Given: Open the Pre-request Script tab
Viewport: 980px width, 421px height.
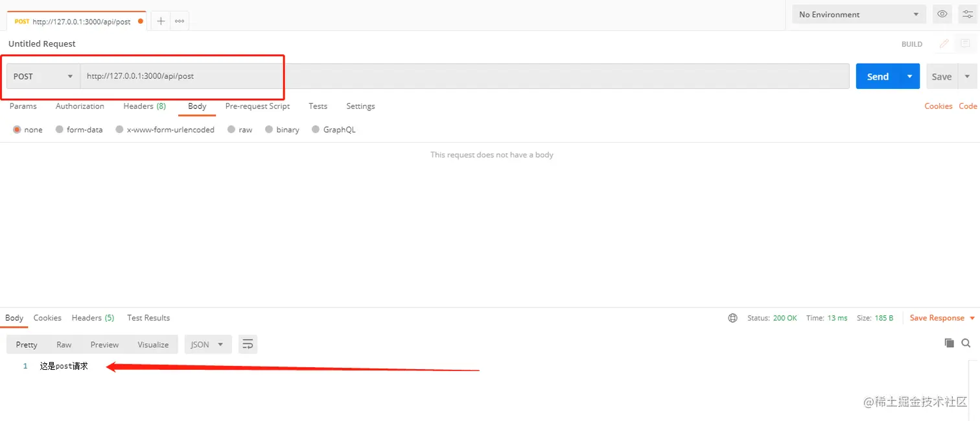Looking at the screenshot, I should (x=257, y=106).
